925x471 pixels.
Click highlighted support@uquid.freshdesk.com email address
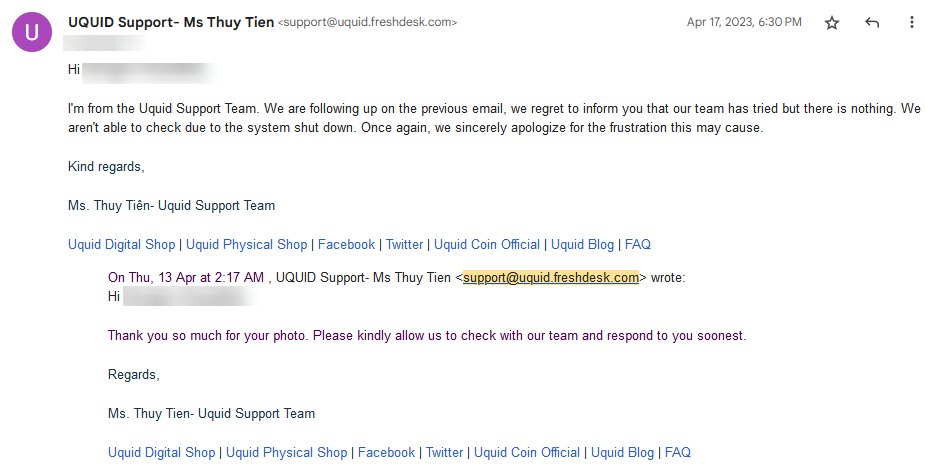(x=551, y=277)
